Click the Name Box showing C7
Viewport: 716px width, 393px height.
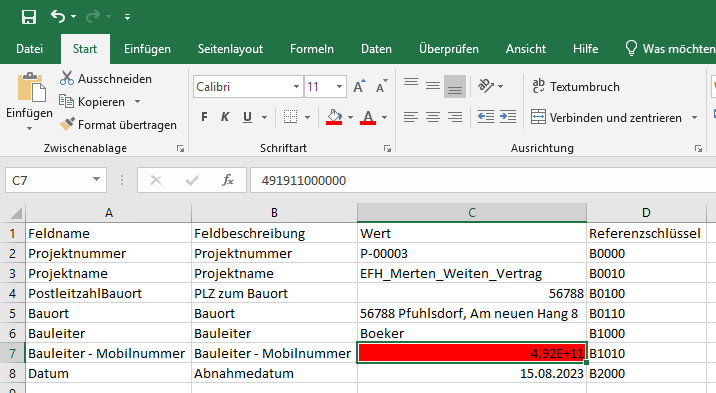(48, 180)
